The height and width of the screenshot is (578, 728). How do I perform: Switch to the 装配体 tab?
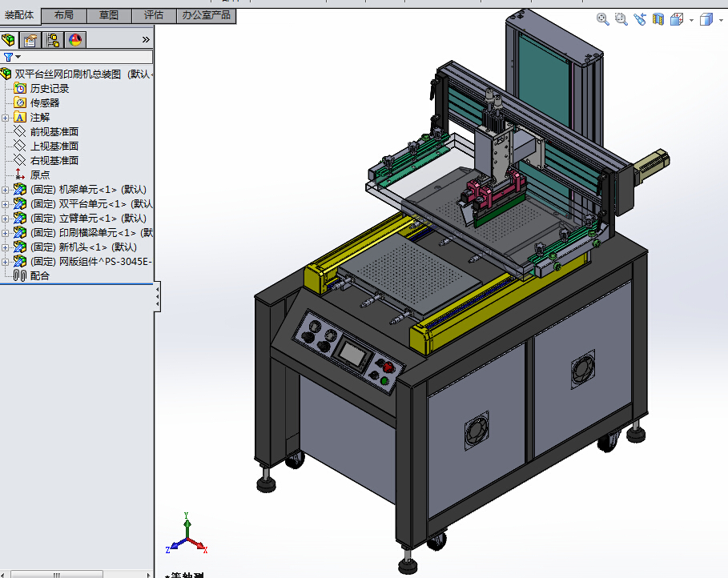click(x=19, y=15)
